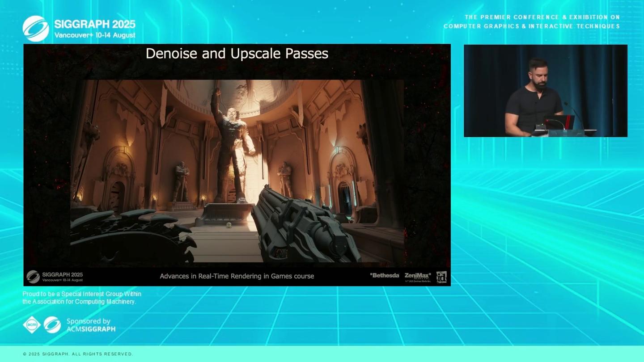Viewport: 644px width, 362px height.
Task: Click the large "SIGGRAPH 2025" header title
Action: pyautogui.click(x=95, y=24)
